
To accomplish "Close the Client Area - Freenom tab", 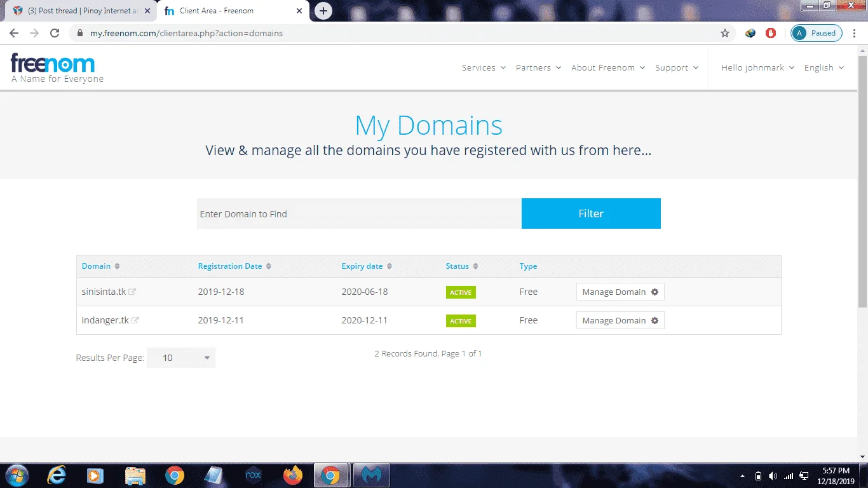I will [x=299, y=11].
